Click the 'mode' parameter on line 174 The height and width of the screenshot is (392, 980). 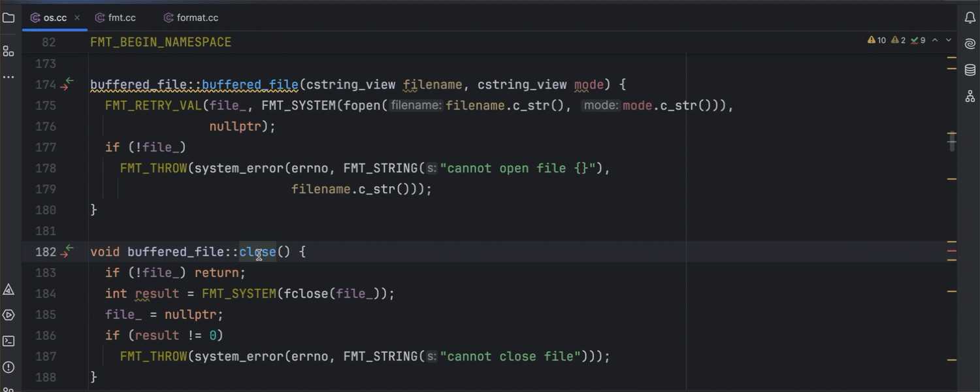coord(589,84)
